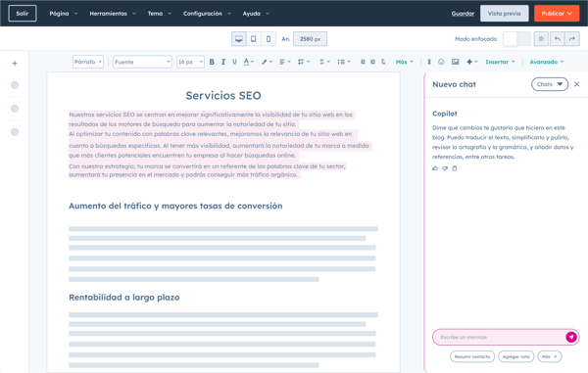Expand the Más toolbar menu
The image size is (588, 373).
[404, 62]
